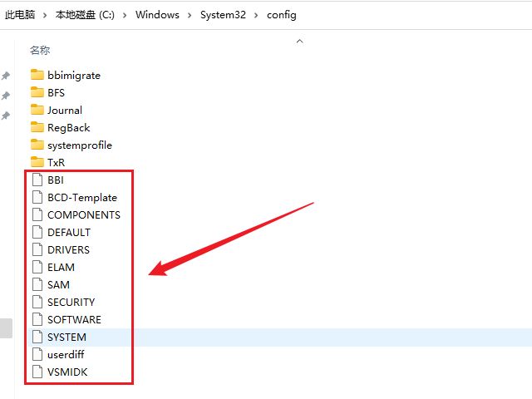Screen dimensions: 532x399
Task: Open the bbimigrate folder icon
Action: coord(37,75)
